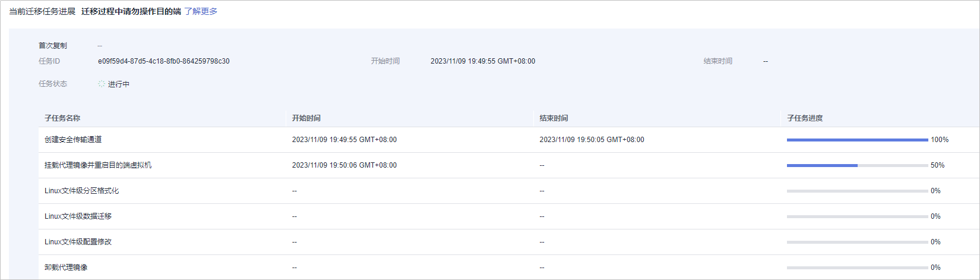Click the 进行中 task status text
Viewport: 980px width, 280px height.
[x=119, y=84]
